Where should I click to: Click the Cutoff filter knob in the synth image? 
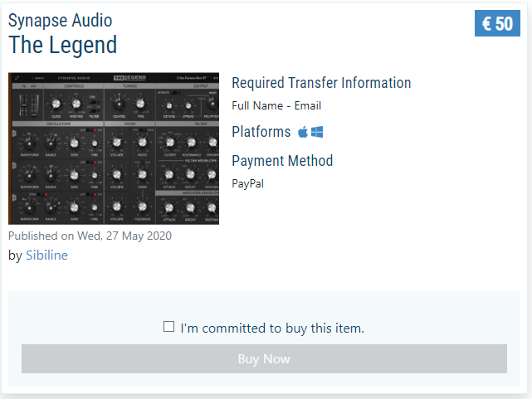[x=169, y=143]
